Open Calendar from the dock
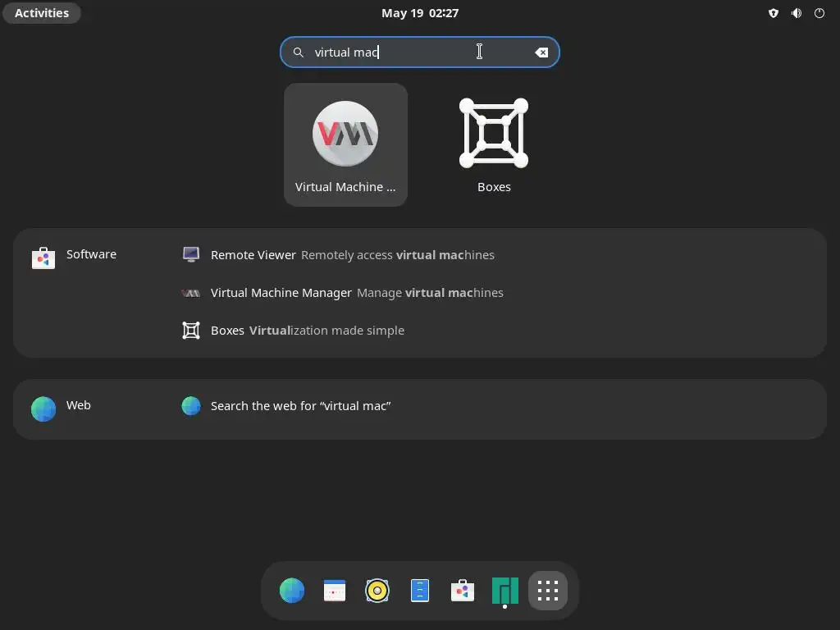The height and width of the screenshot is (630, 840). pyautogui.click(x=335, y=591)
